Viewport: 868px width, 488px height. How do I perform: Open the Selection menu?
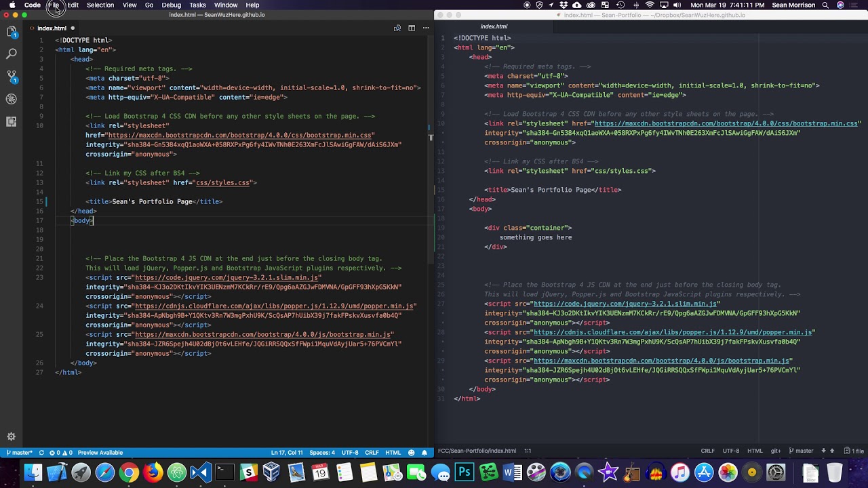100,5
